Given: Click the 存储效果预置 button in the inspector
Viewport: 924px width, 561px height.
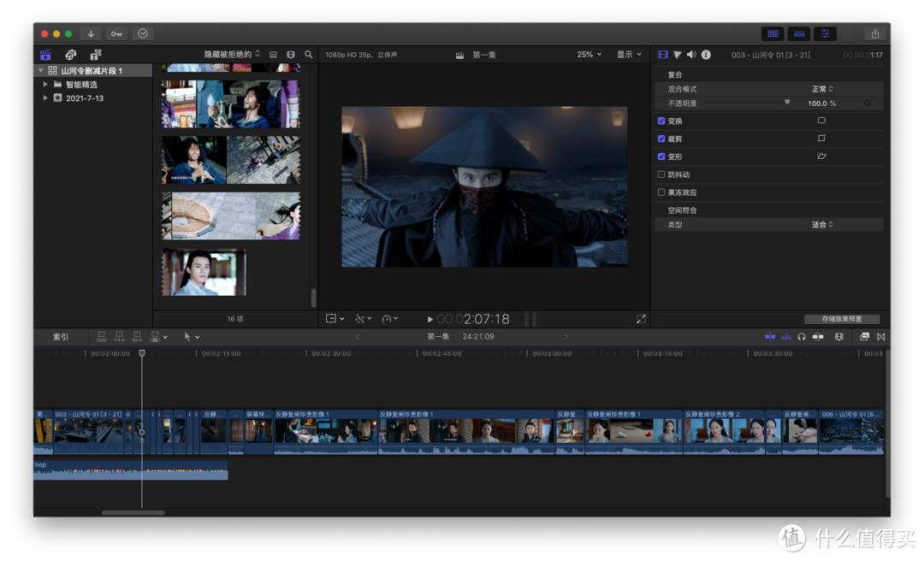Looking at the screenshot, I should click(x=843, y=317).
